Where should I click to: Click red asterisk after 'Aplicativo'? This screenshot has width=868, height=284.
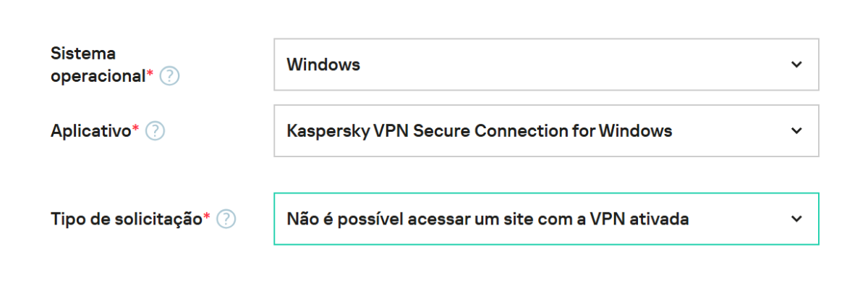tap(136, 129)
